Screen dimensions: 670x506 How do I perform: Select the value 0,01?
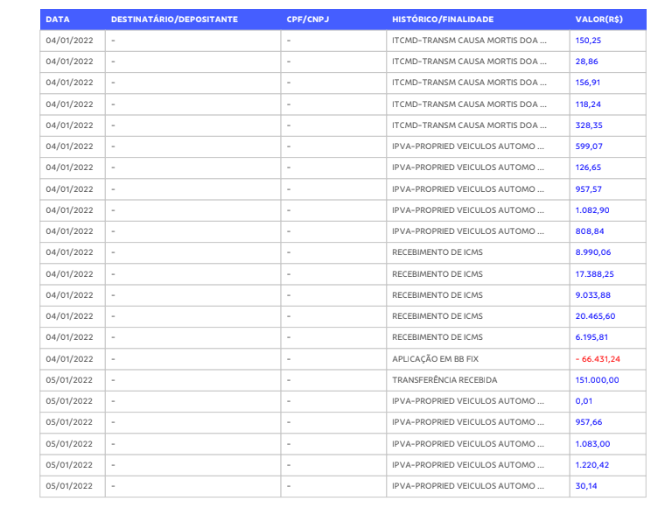point(584,401)
